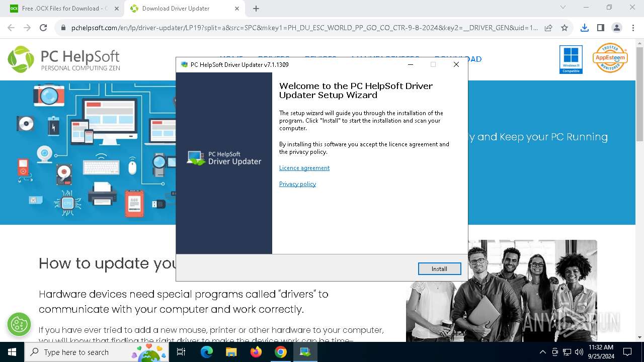644x362 pixels.
Task: Open cookie settings icon
Action: (x=19, y=325)
